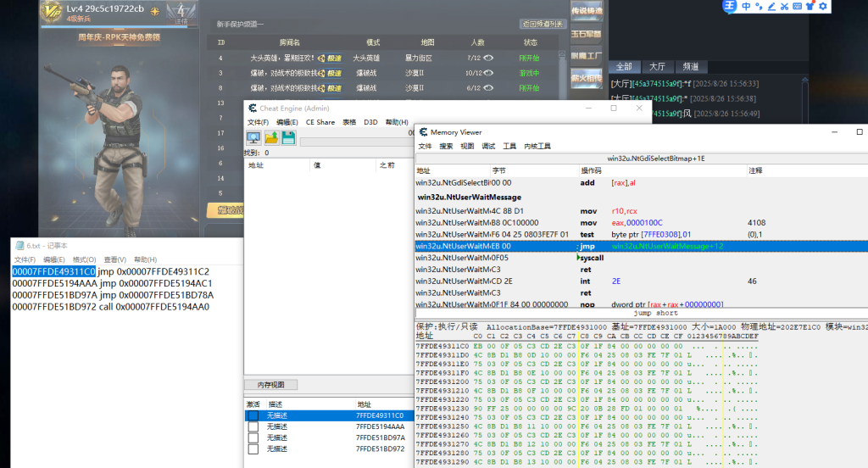Open 薪火相传 side panel in game
The image size is (868, 468).
pyautogui.click(x=587, y=79)
